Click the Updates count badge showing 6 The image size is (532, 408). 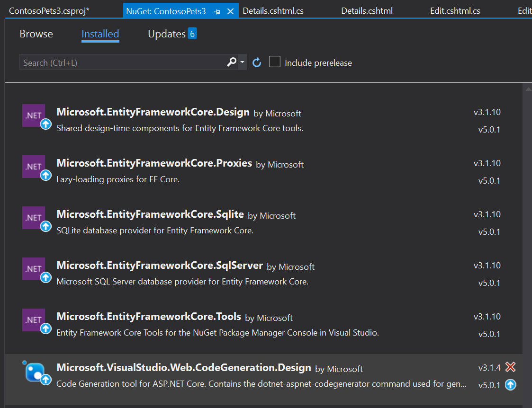pos(192,34)
